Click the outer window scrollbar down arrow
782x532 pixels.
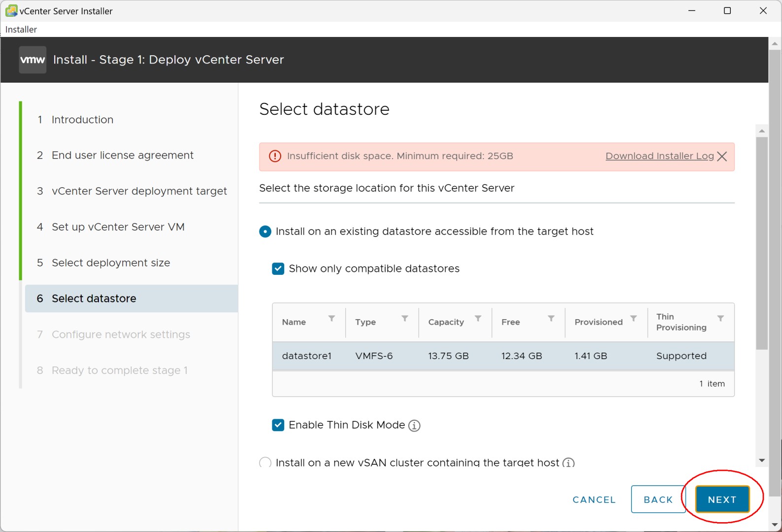pos(775,525)
